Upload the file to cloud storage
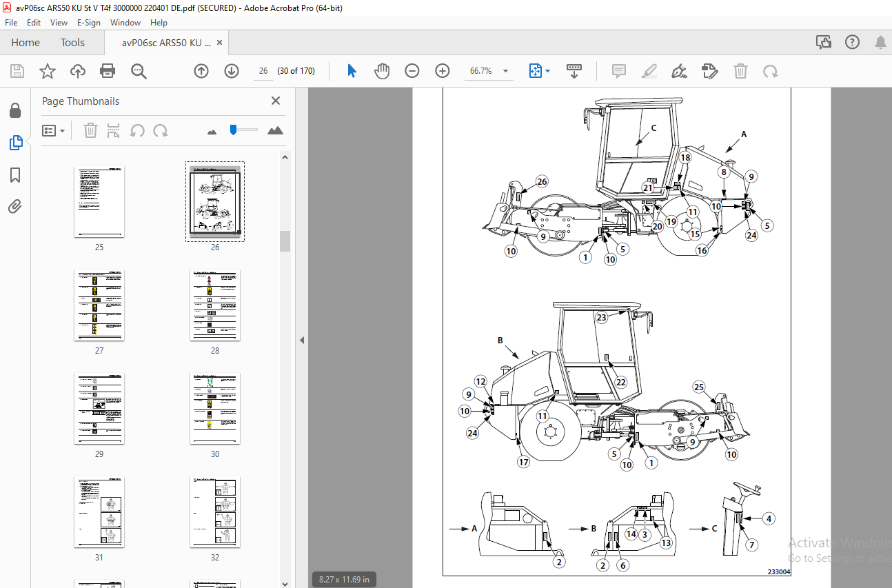 77,71
